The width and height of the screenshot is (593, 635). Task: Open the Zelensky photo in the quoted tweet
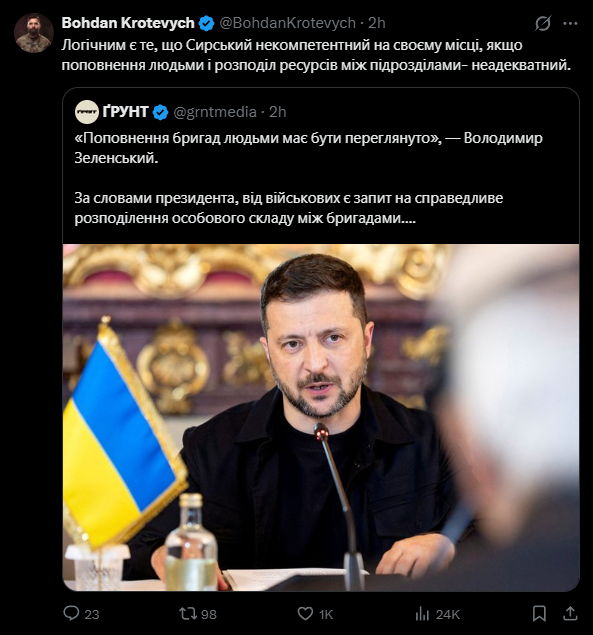(321, 418)
